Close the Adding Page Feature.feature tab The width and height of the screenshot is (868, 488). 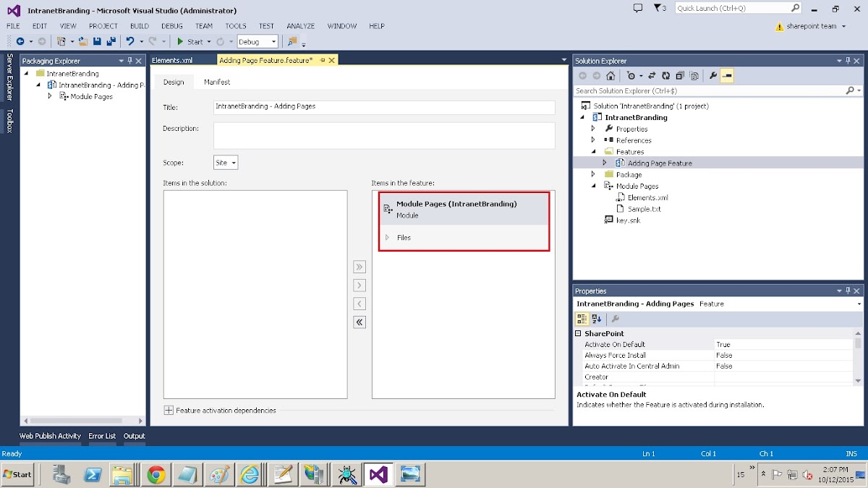(332, 61)
